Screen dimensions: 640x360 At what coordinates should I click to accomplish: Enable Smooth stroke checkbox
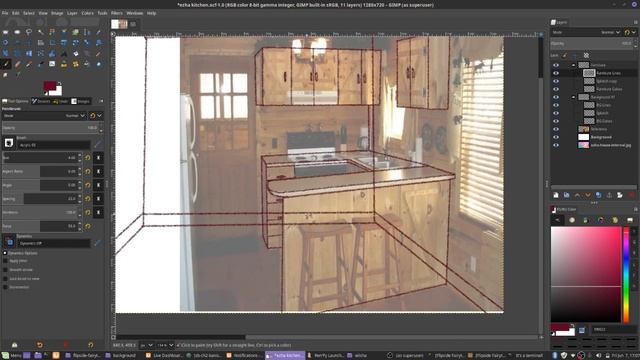pos(5,270)
